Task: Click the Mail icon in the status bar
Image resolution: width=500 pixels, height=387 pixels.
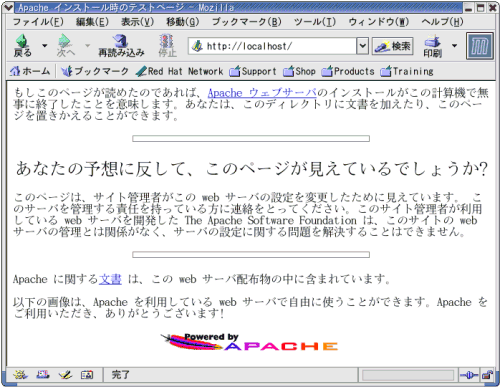Action: pyautogui.click(x=43, y=375)
